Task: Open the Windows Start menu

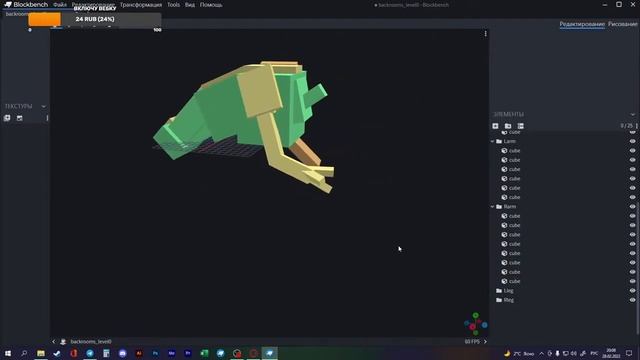Action: point(8,353)
